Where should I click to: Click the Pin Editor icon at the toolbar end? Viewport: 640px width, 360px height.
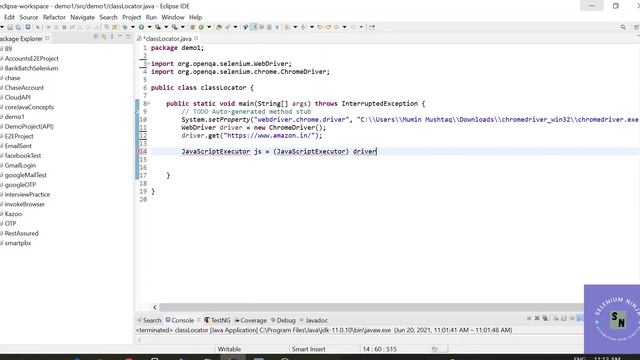372,27
